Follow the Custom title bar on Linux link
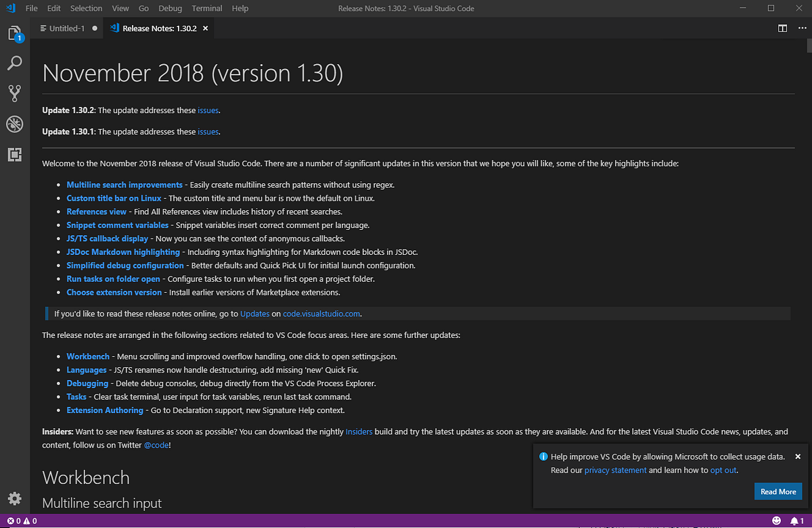 point(114,198)
